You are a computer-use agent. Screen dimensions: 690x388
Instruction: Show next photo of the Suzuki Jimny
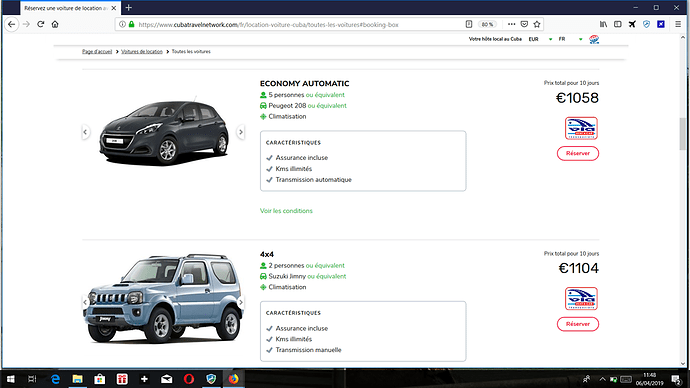coord(241,302)
